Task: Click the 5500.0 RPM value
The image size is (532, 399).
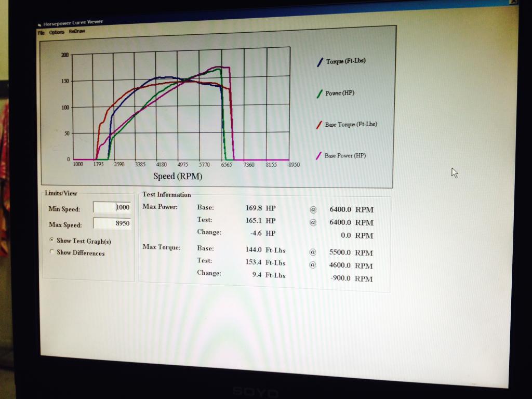Action: click(351, 253)
